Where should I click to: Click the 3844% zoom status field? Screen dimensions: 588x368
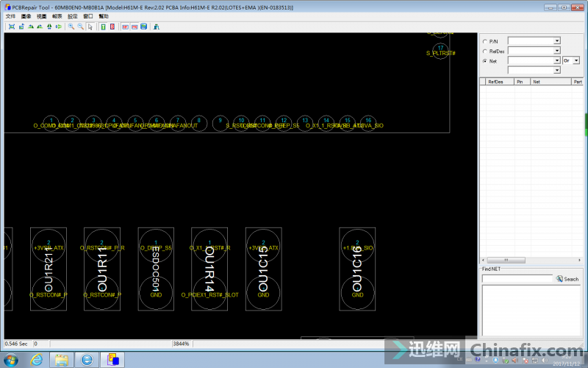[x=182, y=344]
